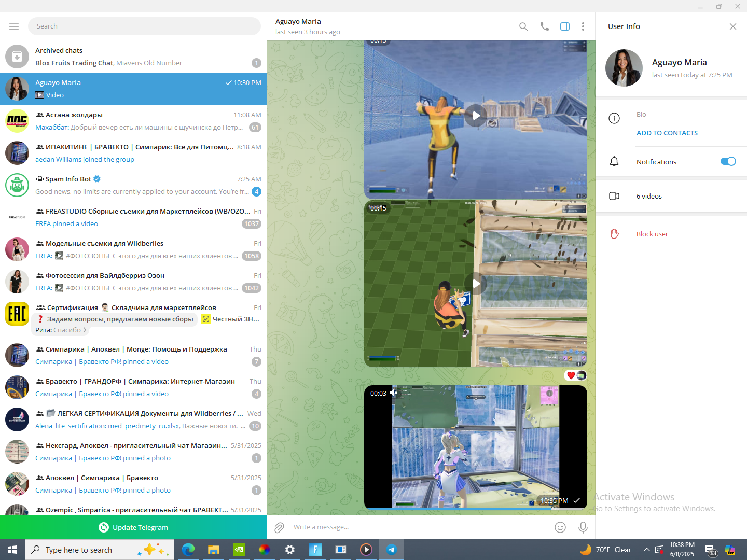Unmute the 00:03 video sound icon

394,393
